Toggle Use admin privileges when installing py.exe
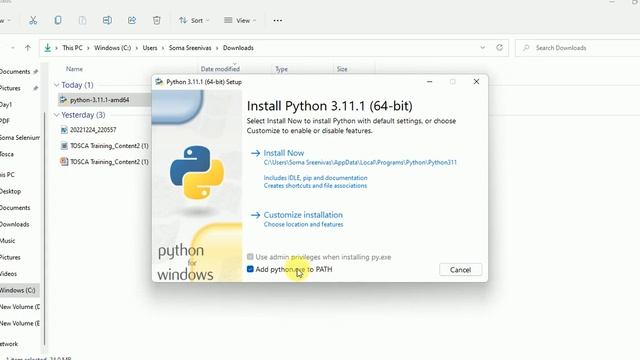 [250, 257]
